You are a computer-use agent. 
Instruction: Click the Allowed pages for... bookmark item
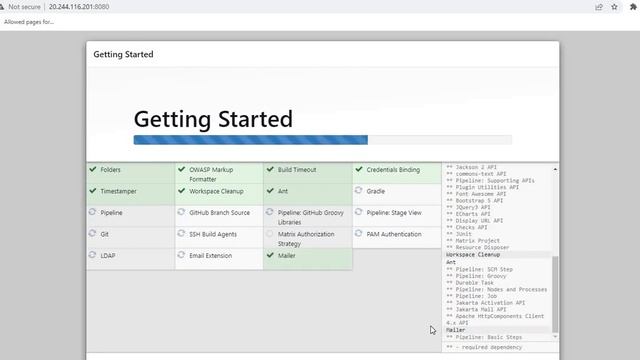pyautogui.click(x=29, y=22)
